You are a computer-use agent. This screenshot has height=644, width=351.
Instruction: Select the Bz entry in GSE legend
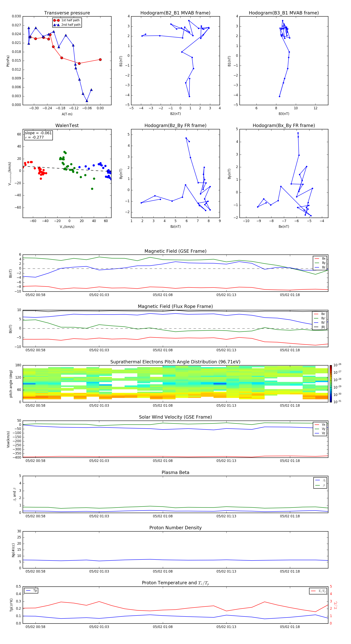tap(320, 267)
